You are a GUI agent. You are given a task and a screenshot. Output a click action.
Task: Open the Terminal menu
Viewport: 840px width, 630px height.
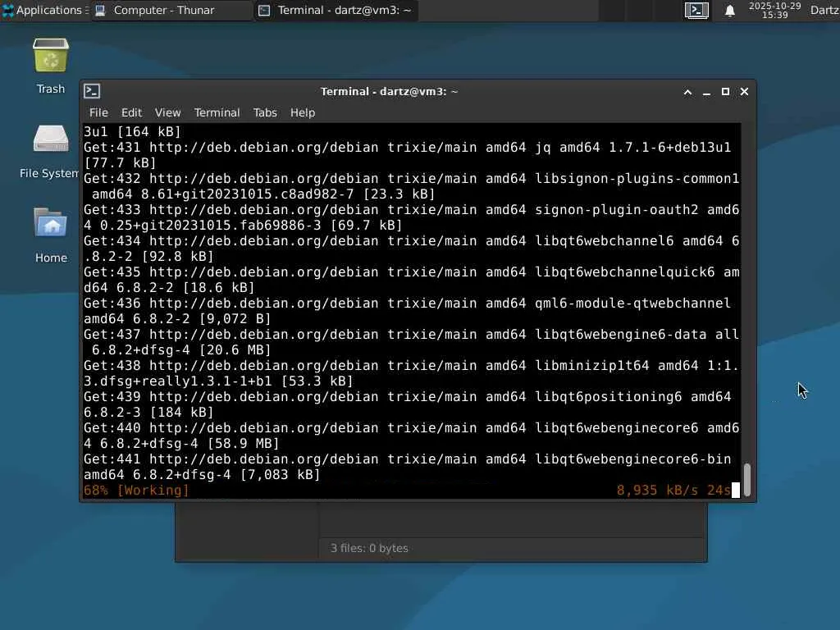[x=217, y=112]
